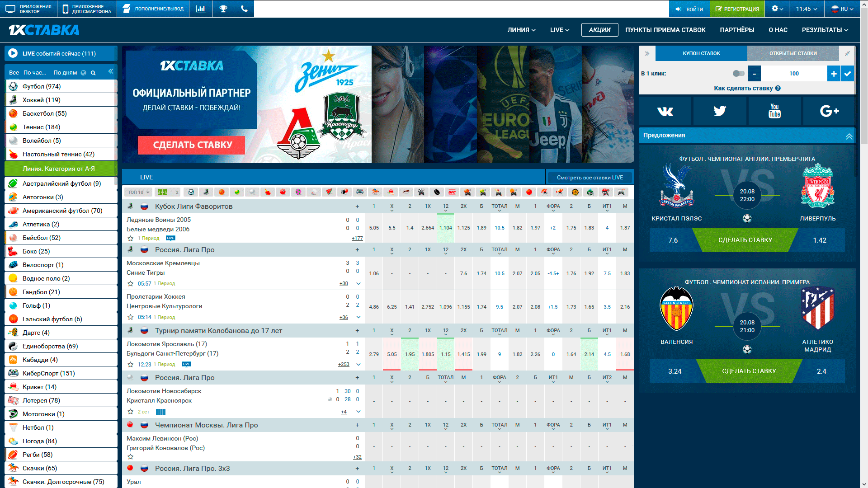This screenshot has width=868, height=488.
Task: Open Приложения Desktop link
Action: [29, 9]
